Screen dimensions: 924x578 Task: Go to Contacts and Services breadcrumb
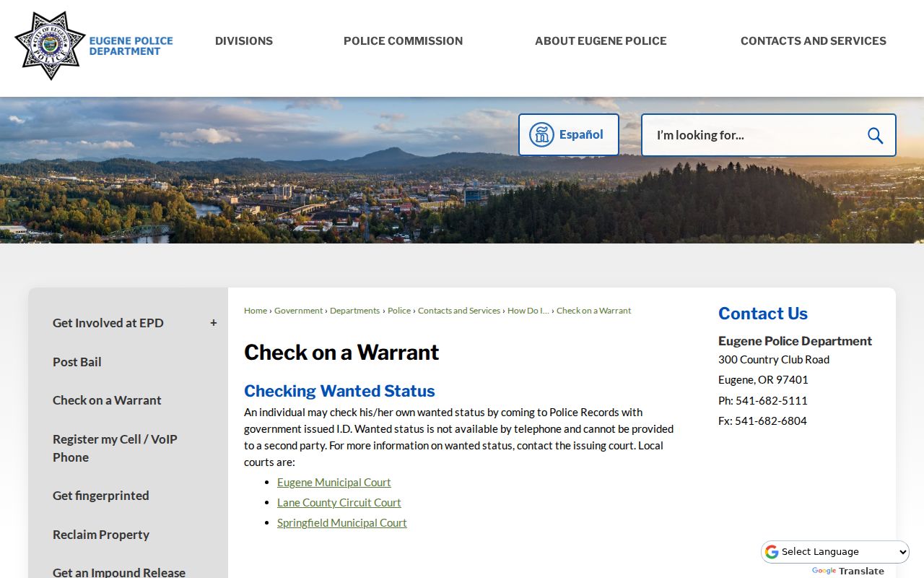(459, 311)
